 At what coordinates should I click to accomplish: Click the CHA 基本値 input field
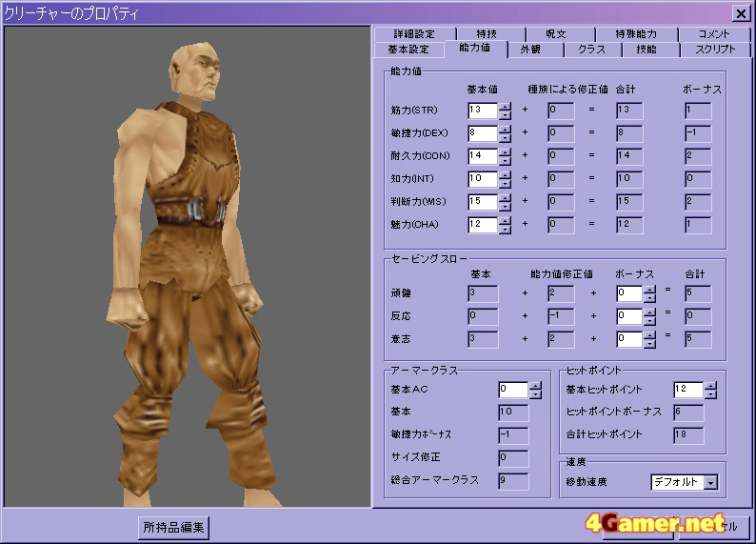coord(483,225)
